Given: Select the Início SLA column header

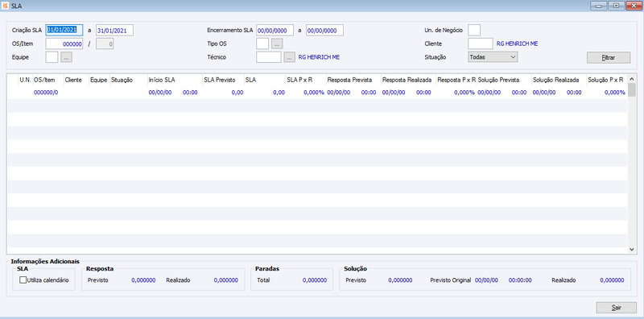Looking at the screenshot, I should [175, 81].
